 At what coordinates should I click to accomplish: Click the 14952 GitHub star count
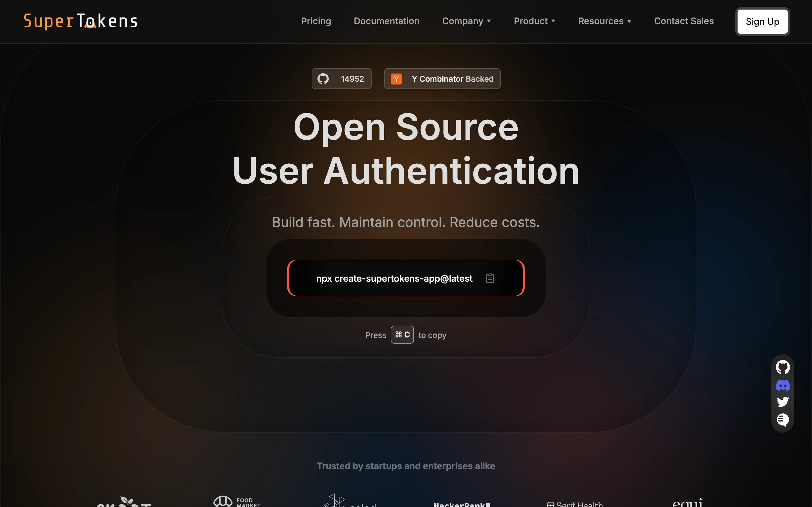pos(352,79)
